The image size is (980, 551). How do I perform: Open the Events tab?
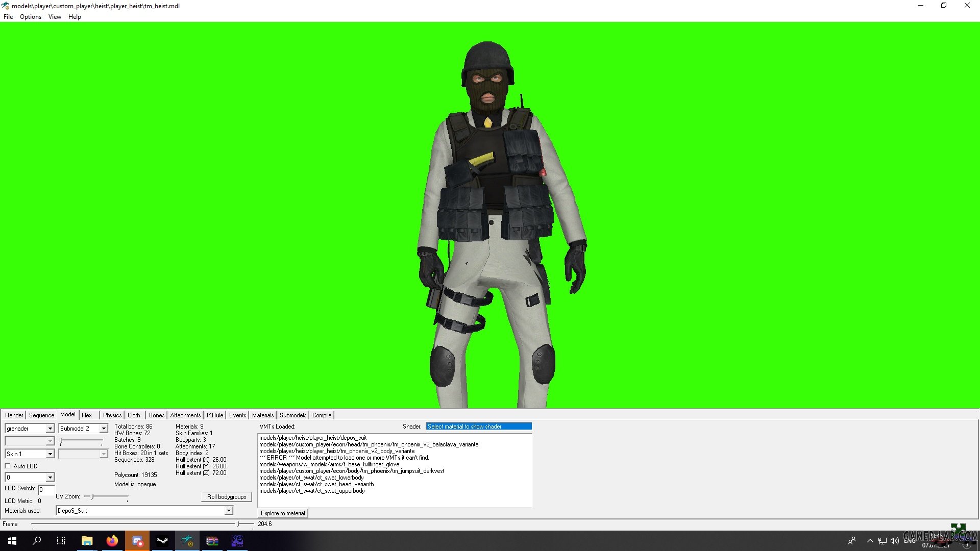click(237, 415)
